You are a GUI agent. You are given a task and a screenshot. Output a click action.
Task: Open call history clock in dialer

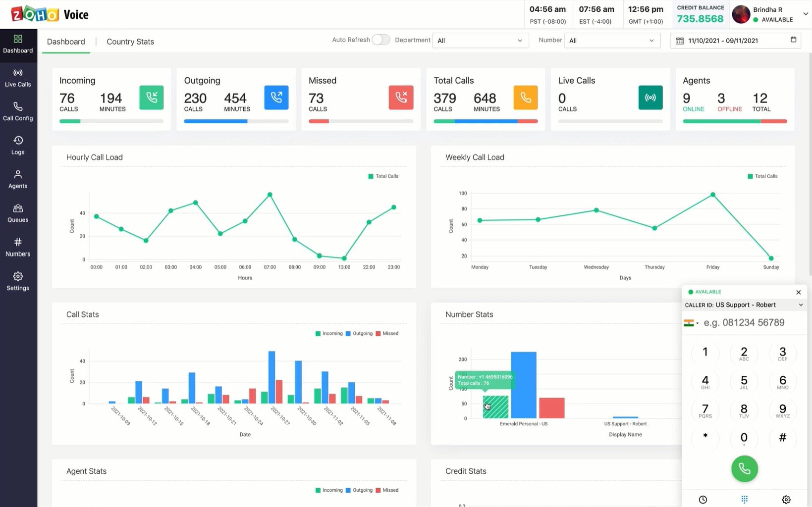tap(703, 500)
